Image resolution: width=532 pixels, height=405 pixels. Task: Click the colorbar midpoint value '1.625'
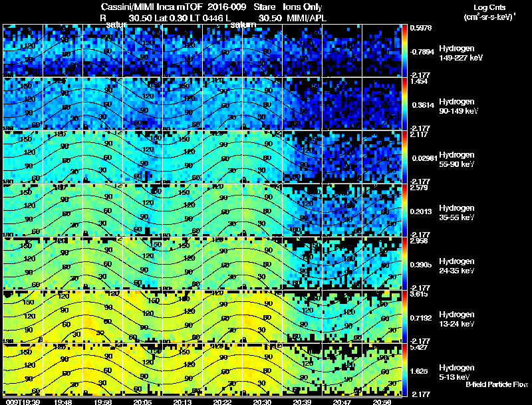point(420,372)
